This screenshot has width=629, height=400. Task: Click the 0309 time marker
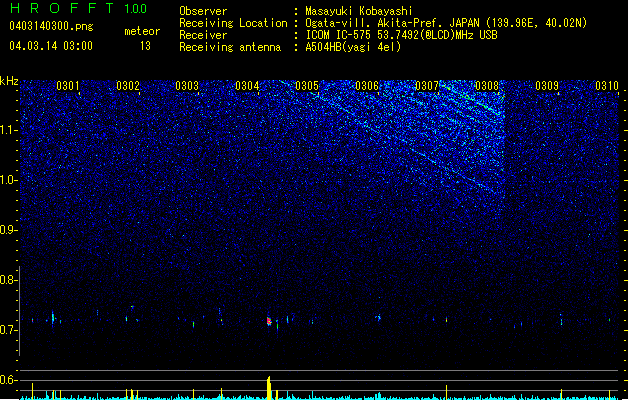(x=547, y=86)
